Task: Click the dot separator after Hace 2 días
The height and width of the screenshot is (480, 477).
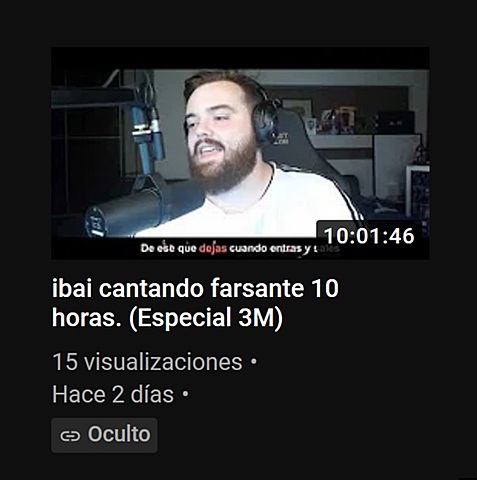Action: [185, 394]
